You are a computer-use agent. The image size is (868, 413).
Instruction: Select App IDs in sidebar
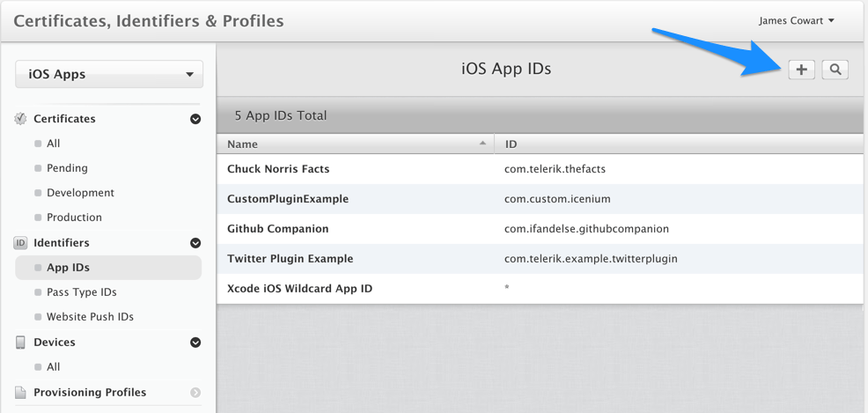[108, 268]
